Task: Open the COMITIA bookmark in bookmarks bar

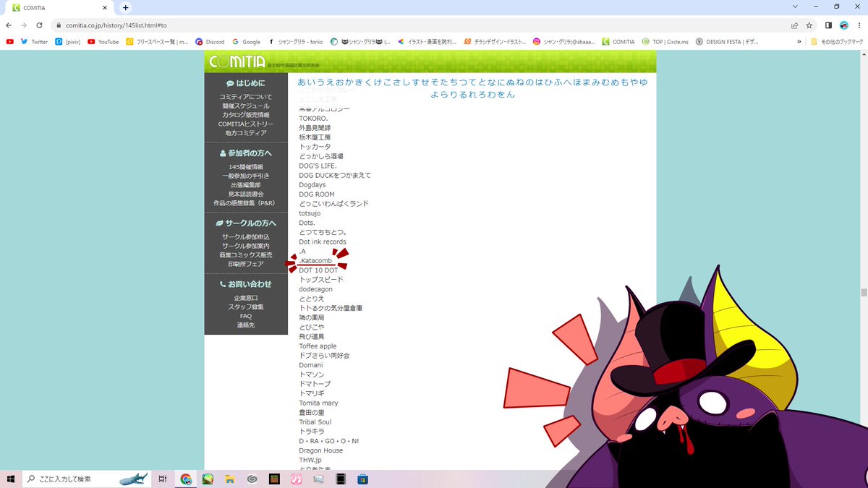Action: coord(618,42)
